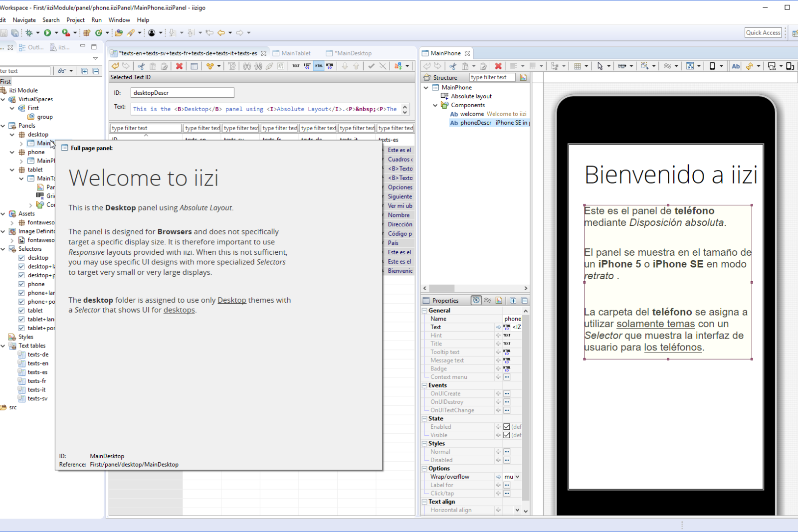Toggle the phone+lan selector checkbox
This screenshot has width=798, height=532.
point(21,293)
